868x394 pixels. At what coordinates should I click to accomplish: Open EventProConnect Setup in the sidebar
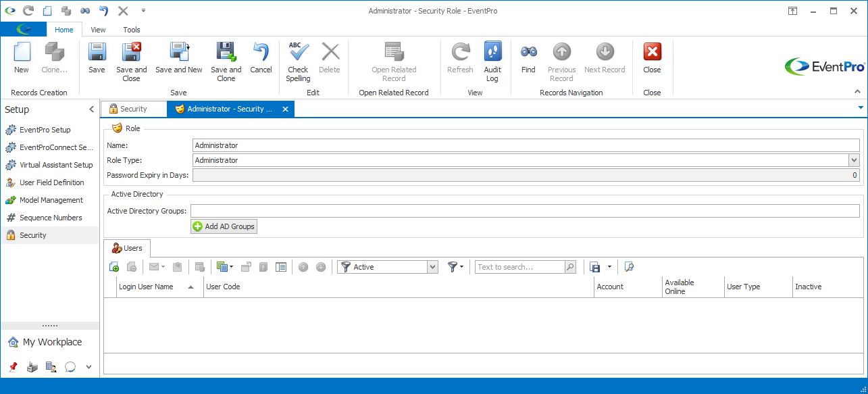coord(50,147)
